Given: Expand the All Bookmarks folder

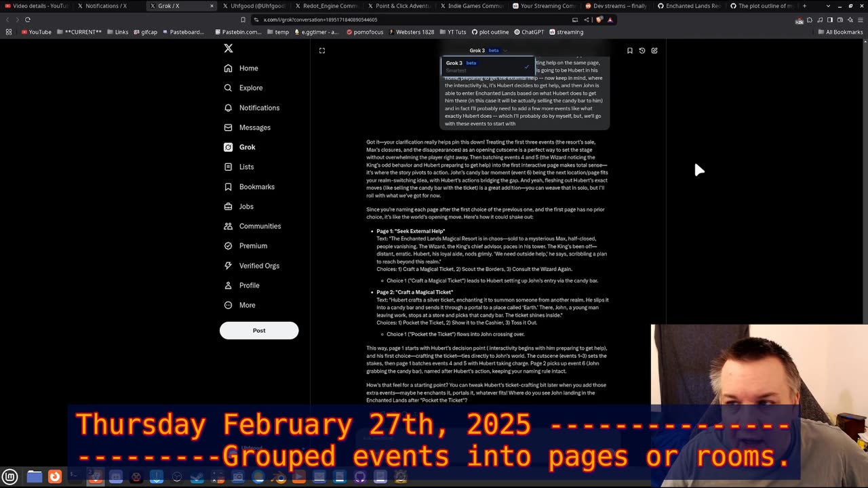Looking at the screenshot, I should click(840, 32).
